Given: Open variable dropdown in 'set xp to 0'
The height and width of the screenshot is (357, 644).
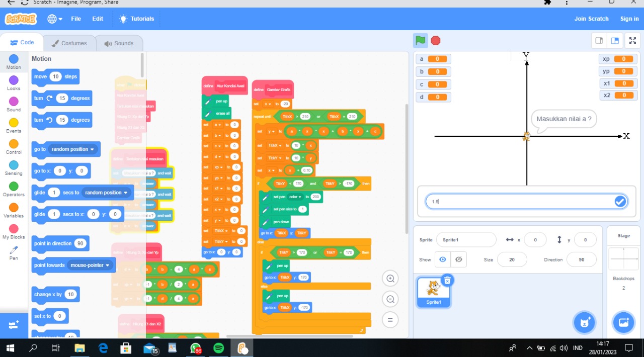Looking at the screenshot, I should 219,167.
